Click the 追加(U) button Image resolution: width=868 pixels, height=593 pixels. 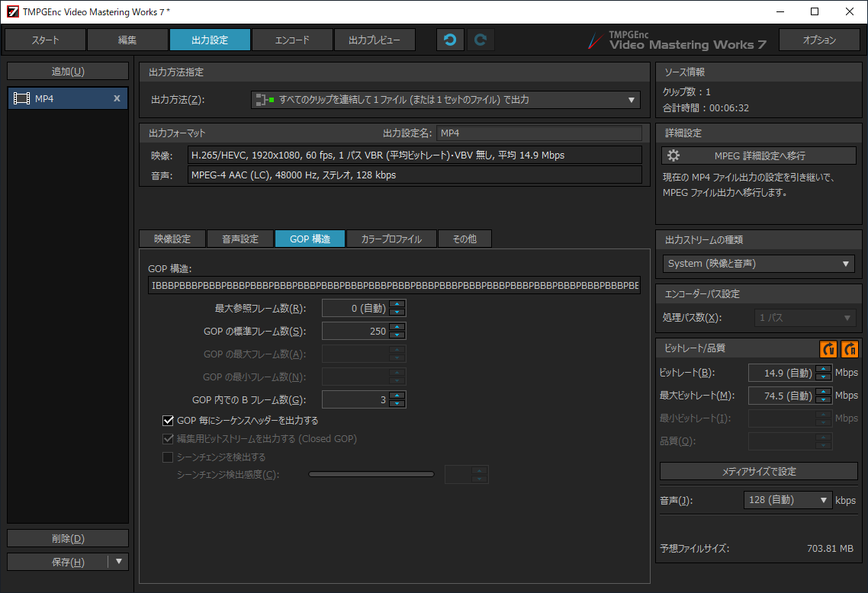point(67,71)
